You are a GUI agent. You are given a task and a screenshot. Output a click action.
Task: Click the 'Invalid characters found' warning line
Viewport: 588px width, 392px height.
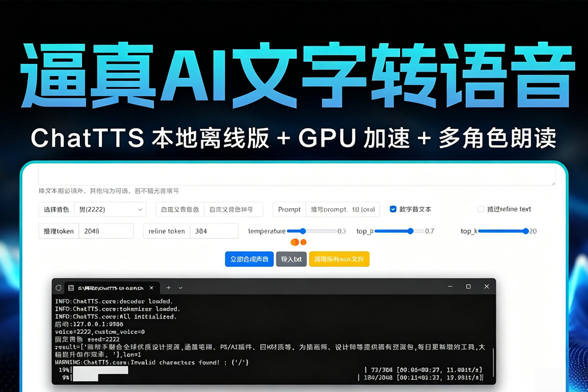click(152, 362)
